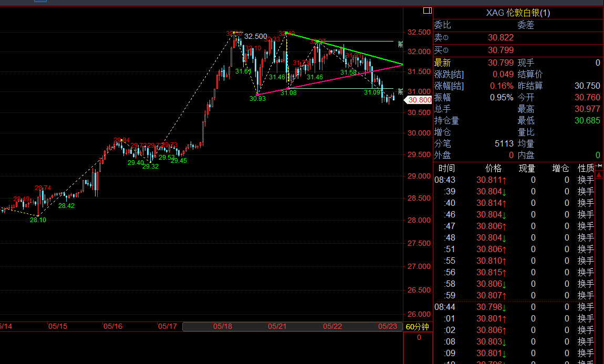Select the 08:44 tick row priced 30.798

point(514,307)
